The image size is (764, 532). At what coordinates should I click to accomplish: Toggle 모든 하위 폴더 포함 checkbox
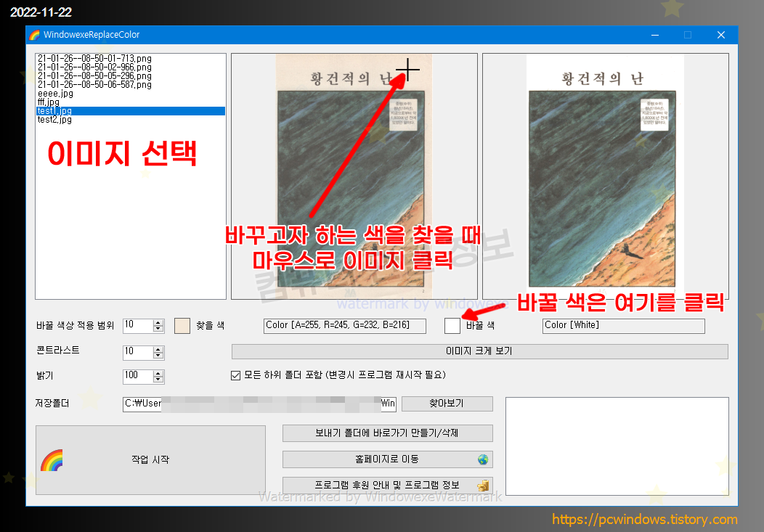[236, 375]
